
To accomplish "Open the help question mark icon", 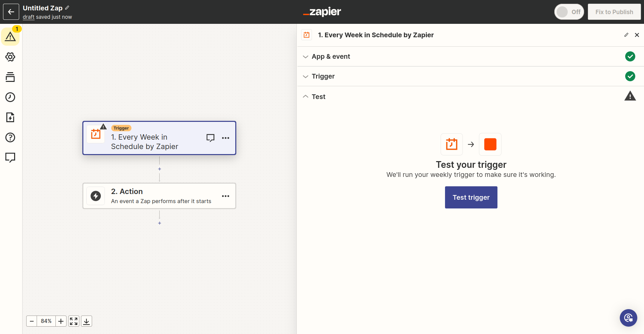I will click(x=10, y=137).
